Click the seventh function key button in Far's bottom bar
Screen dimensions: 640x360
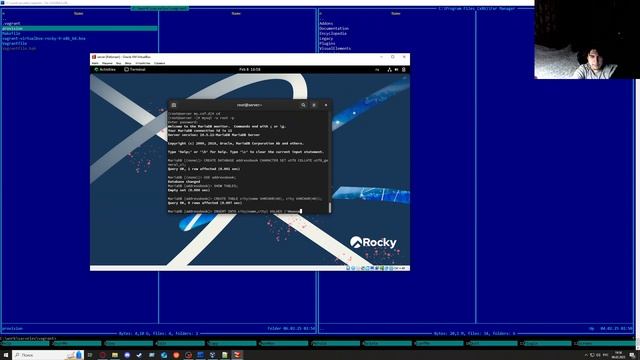(x=337, y=343)
